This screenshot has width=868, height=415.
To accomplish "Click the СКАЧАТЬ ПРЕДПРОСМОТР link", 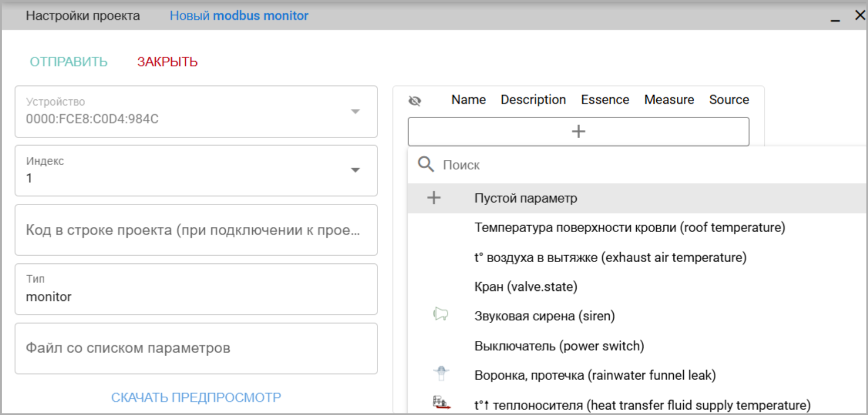I will (x=196, y=397).
